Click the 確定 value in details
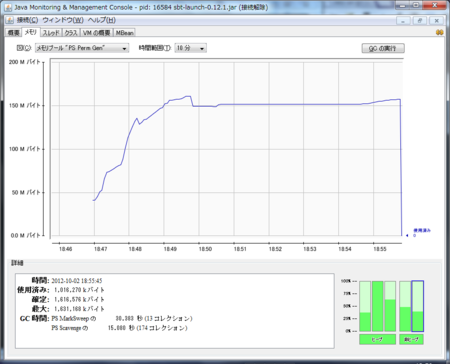The width and height of the screenshot is (450, 364). click(x=79, y=299)
